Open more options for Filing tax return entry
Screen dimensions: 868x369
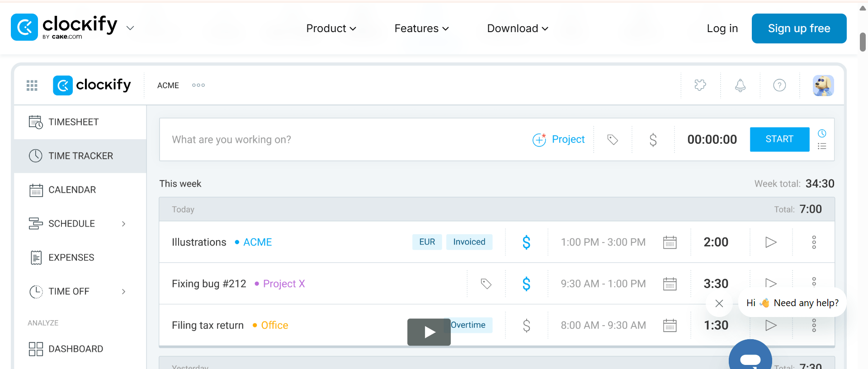(x=814, y=325)
